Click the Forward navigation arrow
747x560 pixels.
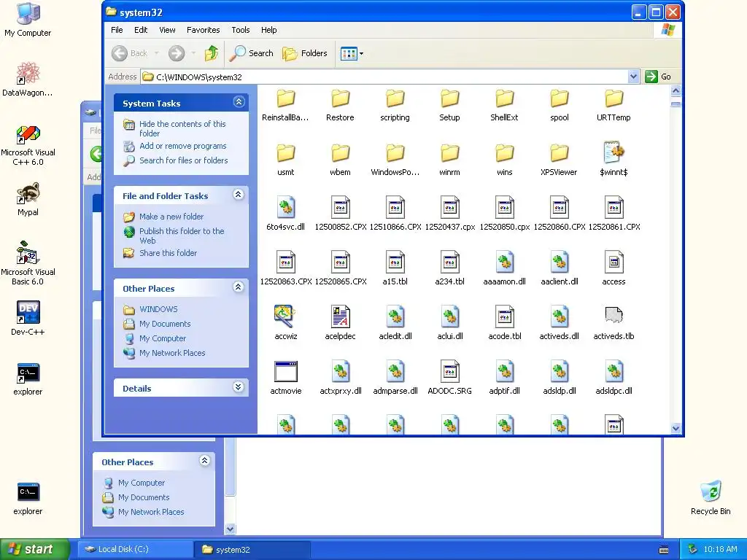tap(177, 53)
